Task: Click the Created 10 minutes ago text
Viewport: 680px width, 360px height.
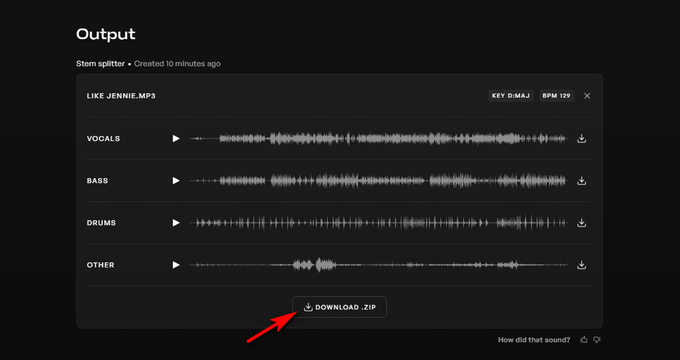Action: [177, 64]
